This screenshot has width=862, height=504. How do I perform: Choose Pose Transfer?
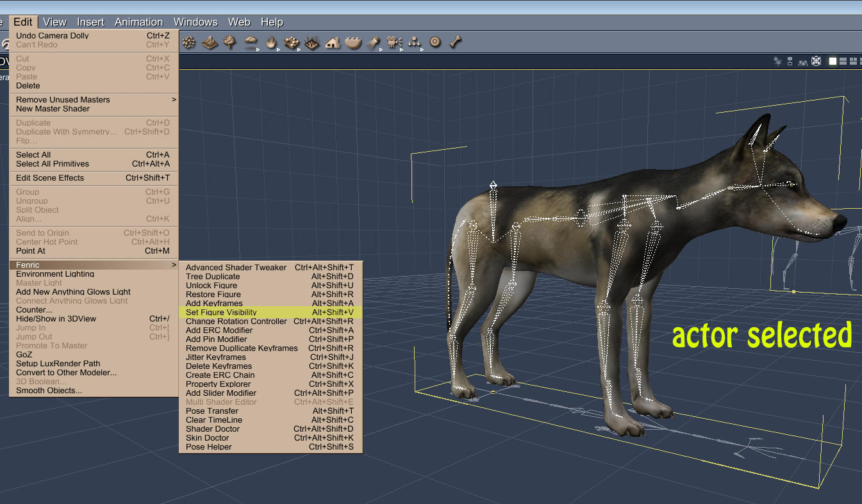pyautogui.click(x=271, y=411)
